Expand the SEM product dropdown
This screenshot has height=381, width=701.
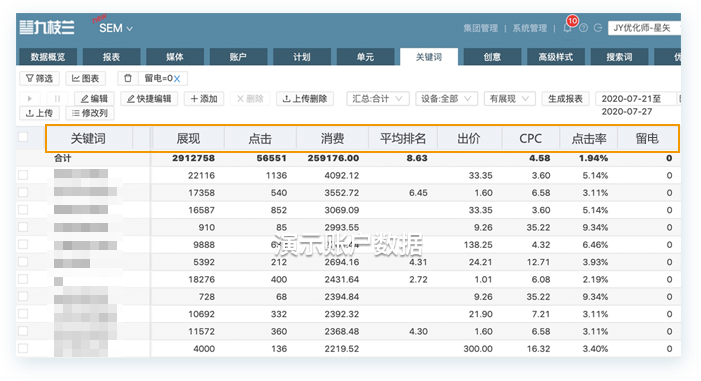116,28
